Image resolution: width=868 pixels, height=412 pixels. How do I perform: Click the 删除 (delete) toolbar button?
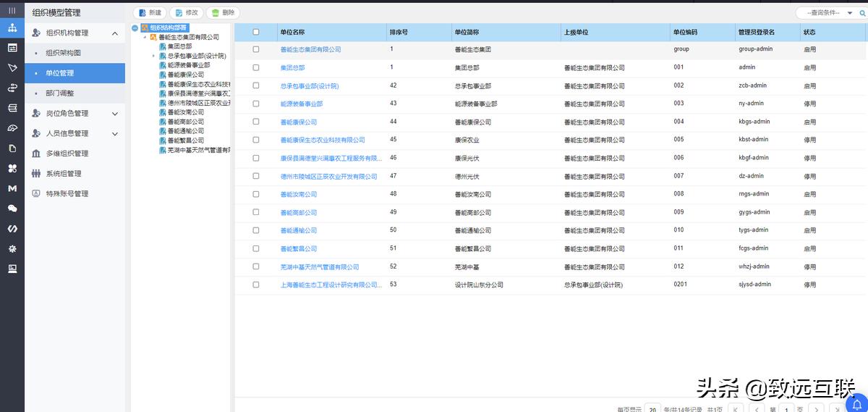(223, 13)
